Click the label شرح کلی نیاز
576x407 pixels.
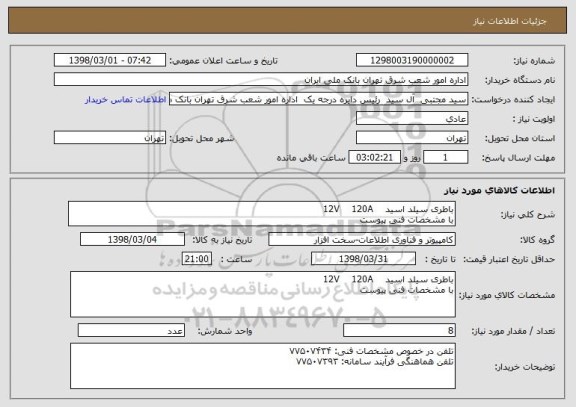528,215
